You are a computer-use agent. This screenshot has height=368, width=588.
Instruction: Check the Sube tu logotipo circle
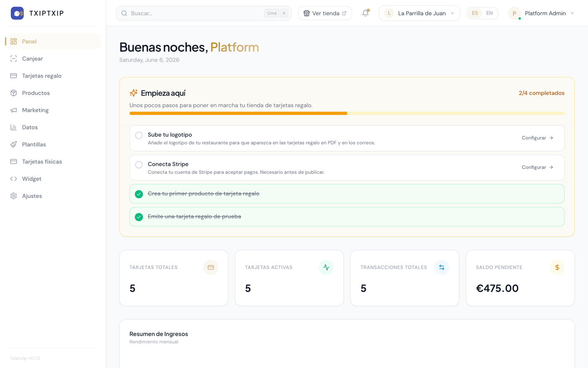[139, 135]
